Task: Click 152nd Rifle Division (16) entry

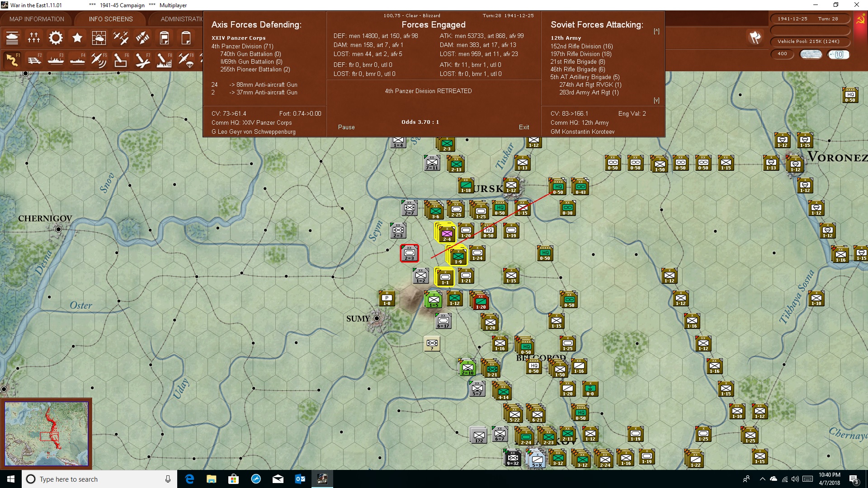Action: point(582,46)
